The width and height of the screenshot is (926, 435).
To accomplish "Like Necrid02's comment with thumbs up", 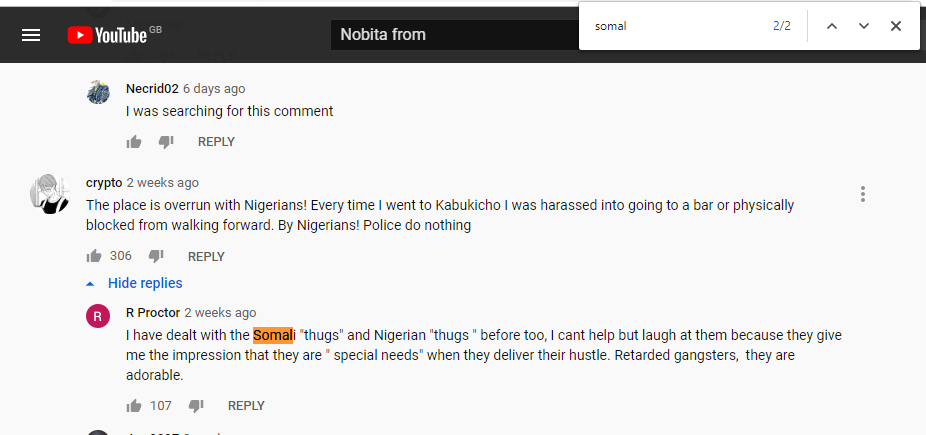I will (x=134, y=142).
